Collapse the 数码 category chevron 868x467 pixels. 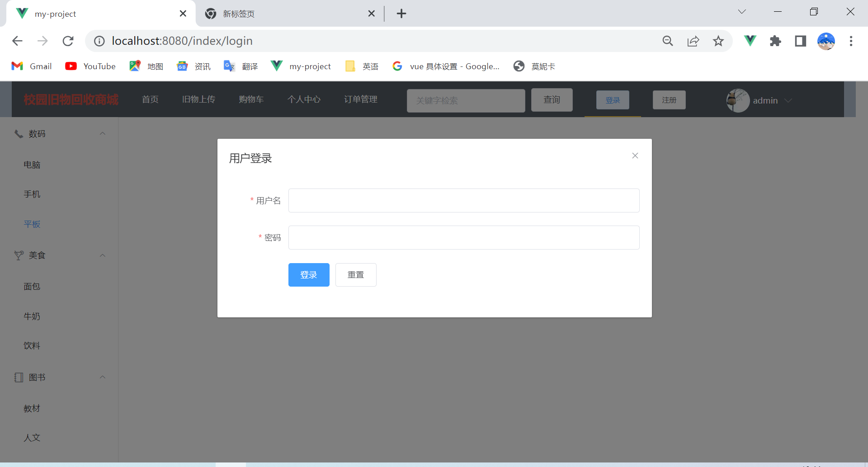tap(102, 133)
